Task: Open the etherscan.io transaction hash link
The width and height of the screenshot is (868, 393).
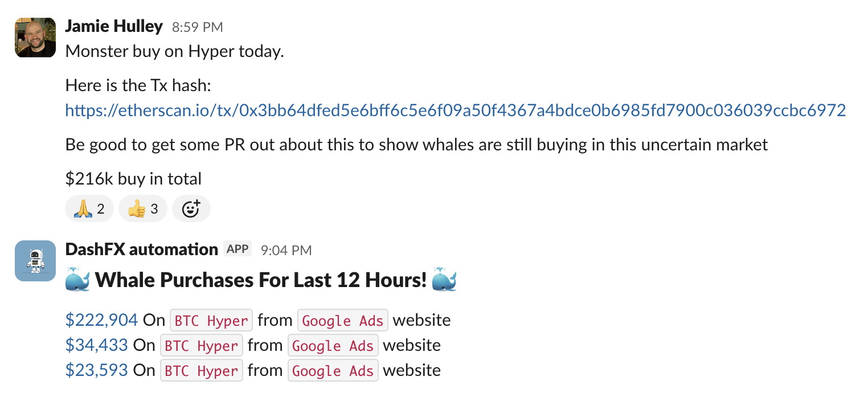Action: click(455, 110)
